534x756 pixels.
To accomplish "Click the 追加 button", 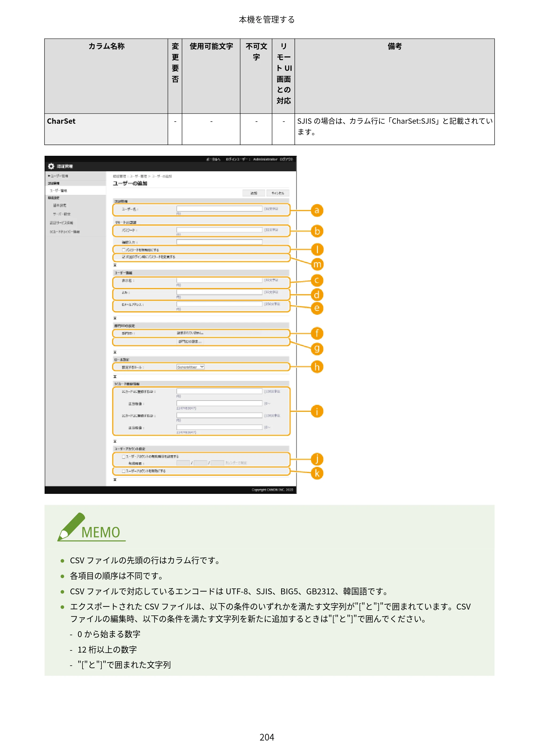I will pyautogui.click(x=254, y=193).
